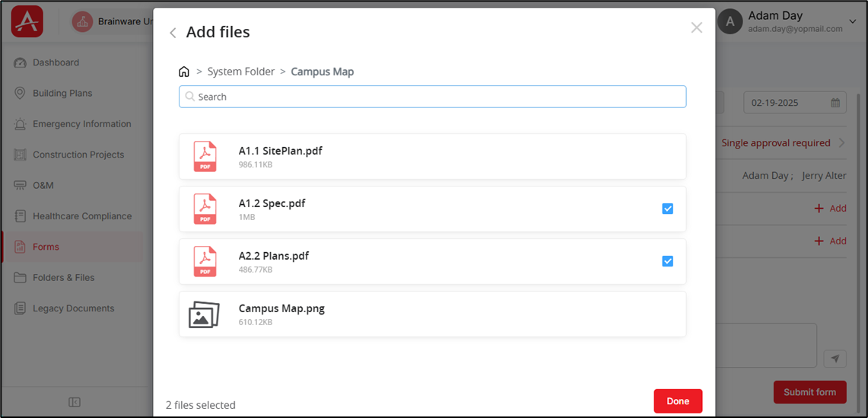Click the Campus Map.png image icon

pyautogui.click(x=204, y=314)
